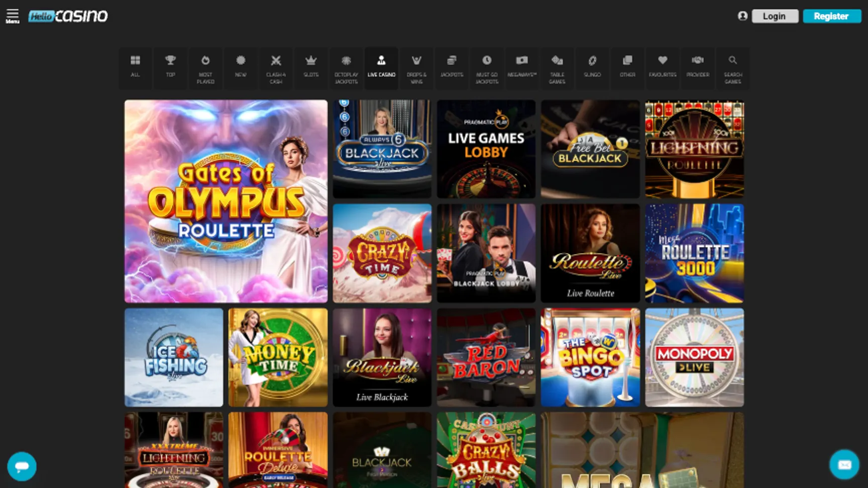Select the Slots category
The width and height of the screenshot is (868, 488).
point(311,68)
